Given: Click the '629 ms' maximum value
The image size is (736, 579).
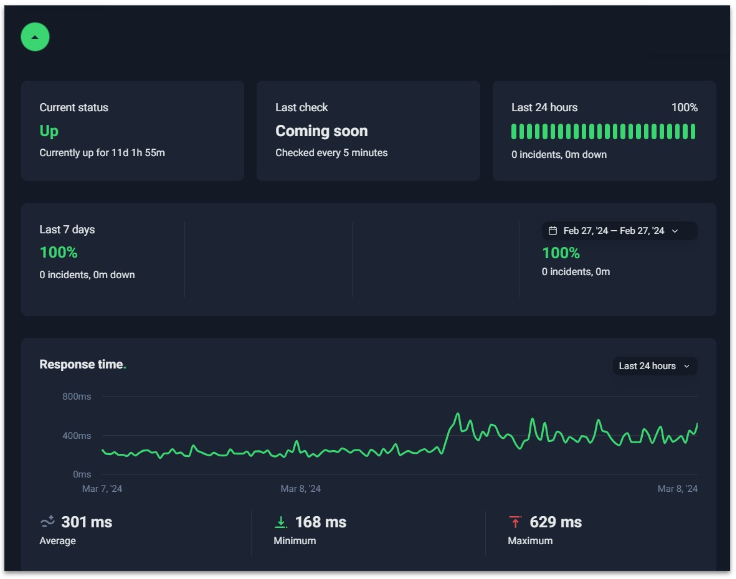Looking at the screenshot, I should point(556,522).
